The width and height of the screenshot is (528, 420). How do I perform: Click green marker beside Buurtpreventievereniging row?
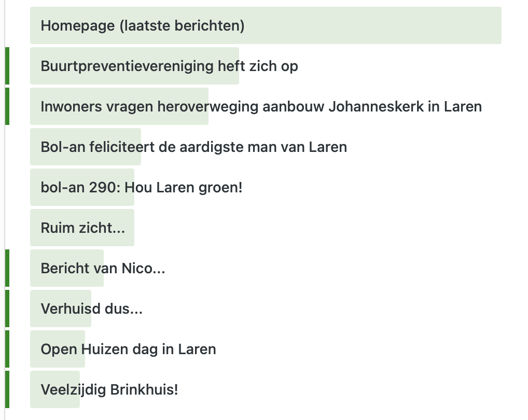tap(7, 66)
